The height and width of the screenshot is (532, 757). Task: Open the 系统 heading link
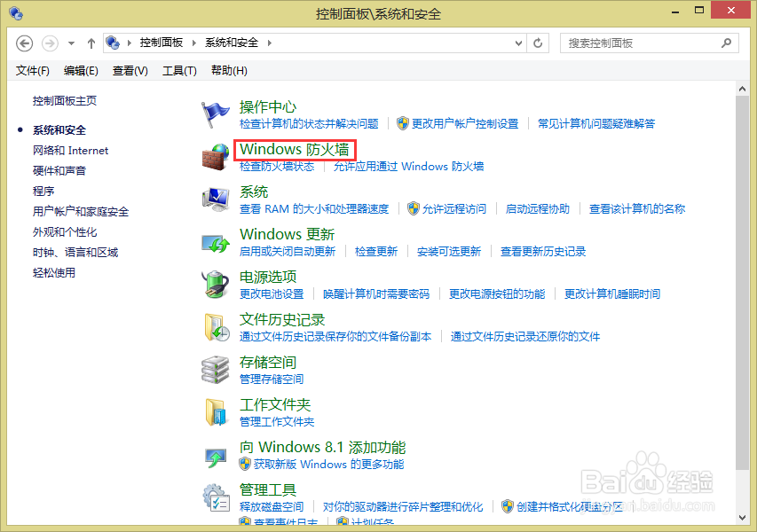254,192
